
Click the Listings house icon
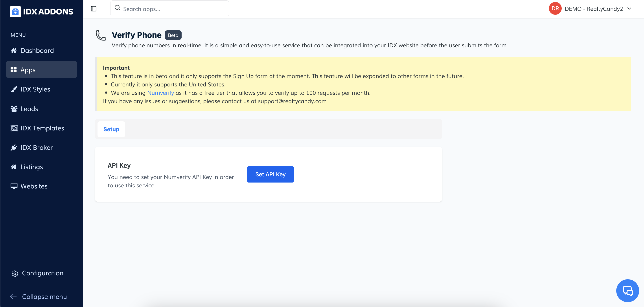(14, 167)
